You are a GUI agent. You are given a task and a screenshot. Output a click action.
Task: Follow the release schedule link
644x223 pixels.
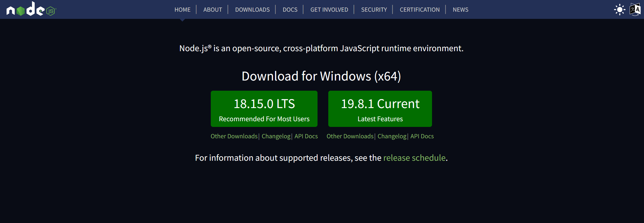tap(414, 158)
